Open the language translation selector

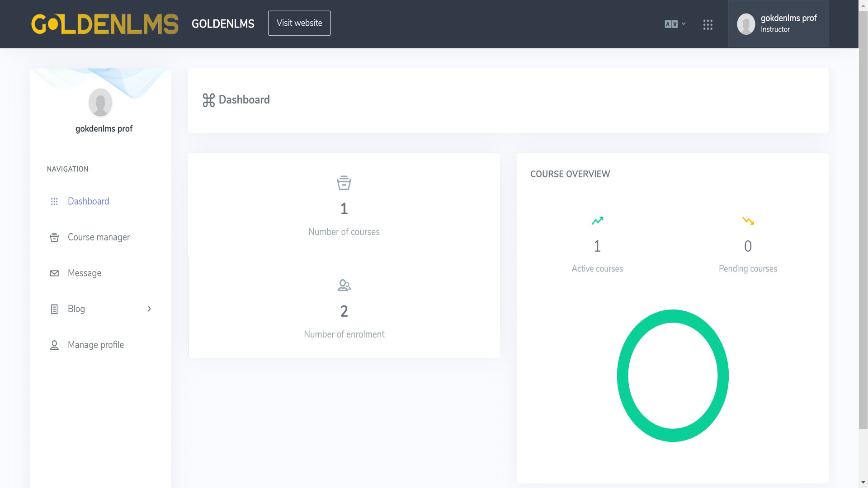pos(675,24)
